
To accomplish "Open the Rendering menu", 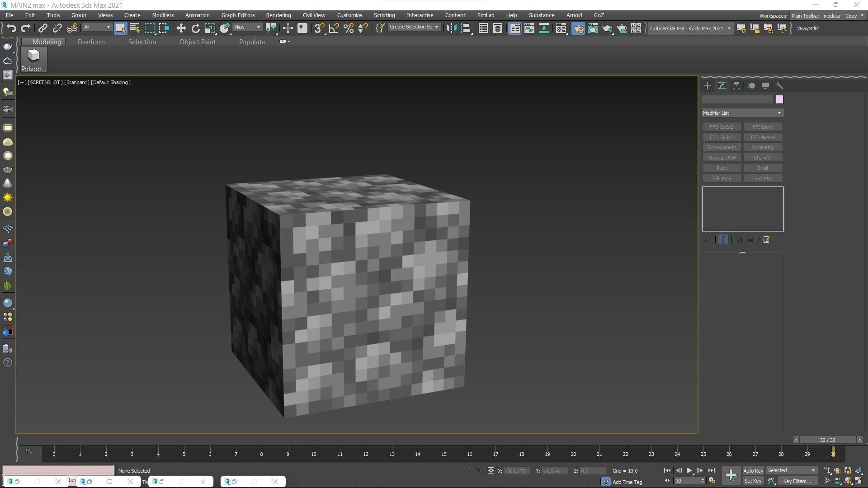I will [x=278, y=15].
